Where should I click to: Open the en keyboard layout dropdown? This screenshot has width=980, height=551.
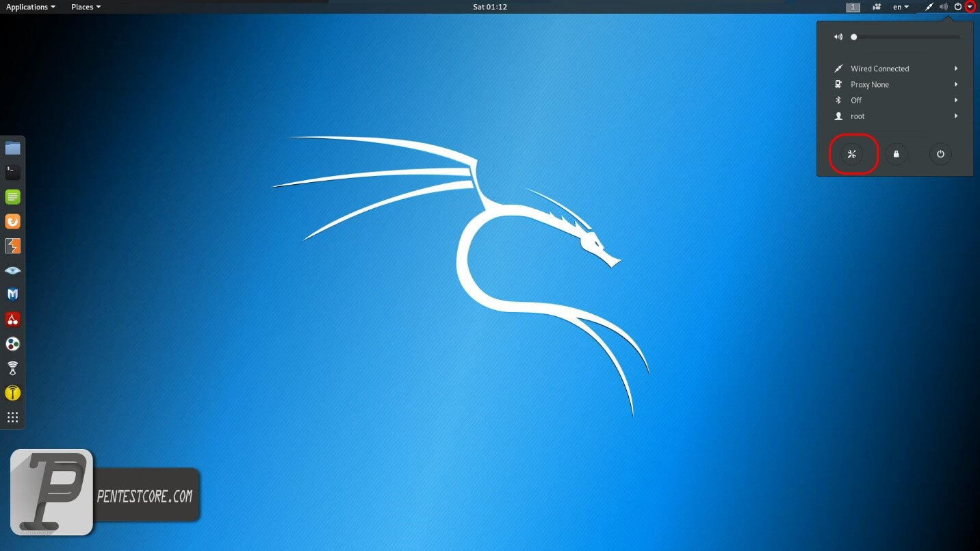[901, 7]
